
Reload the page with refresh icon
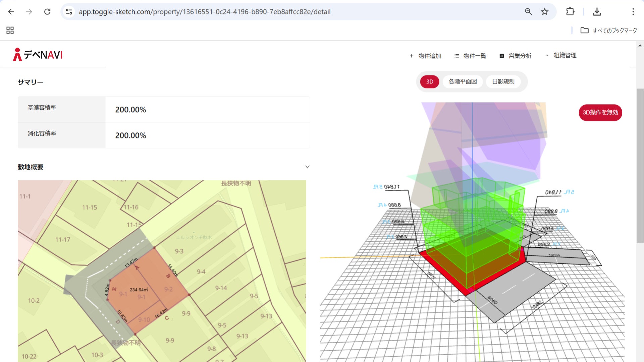47,12
